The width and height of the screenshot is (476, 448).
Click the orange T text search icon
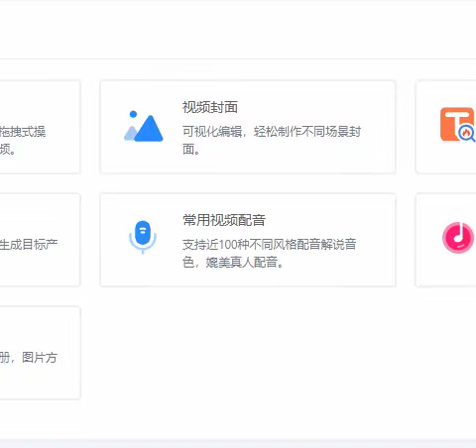point(458,125)
